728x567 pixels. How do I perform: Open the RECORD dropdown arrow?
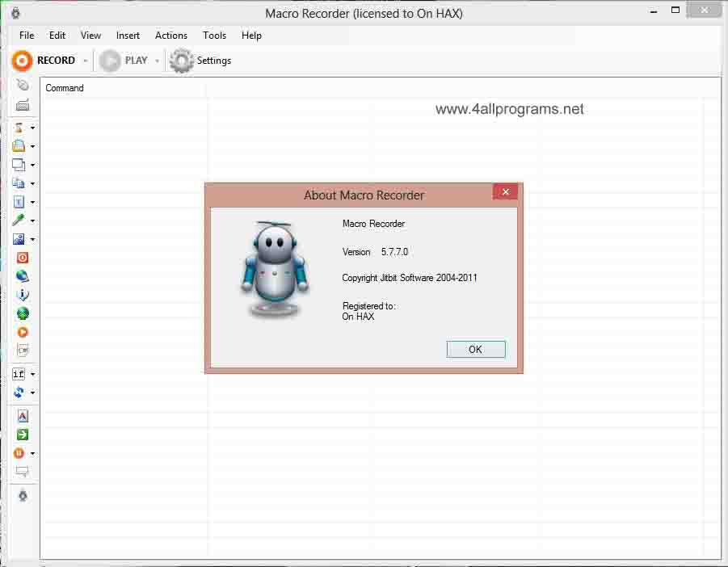point(86,61)
